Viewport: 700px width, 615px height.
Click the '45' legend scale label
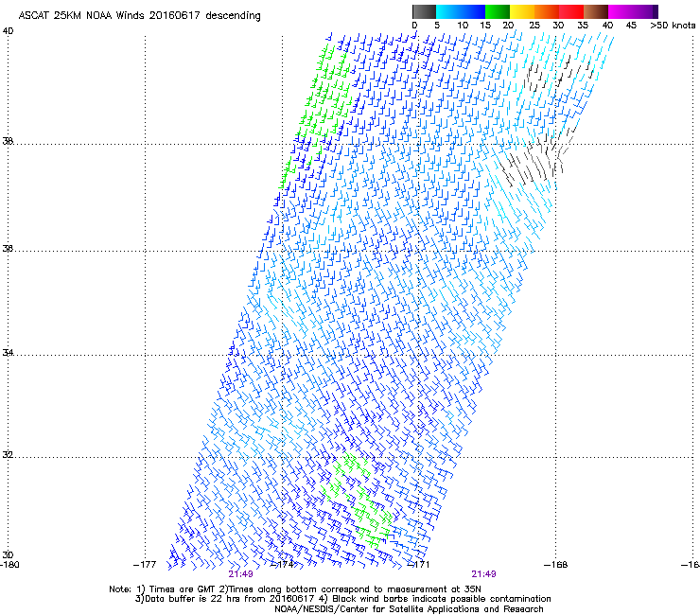(631, 26)
